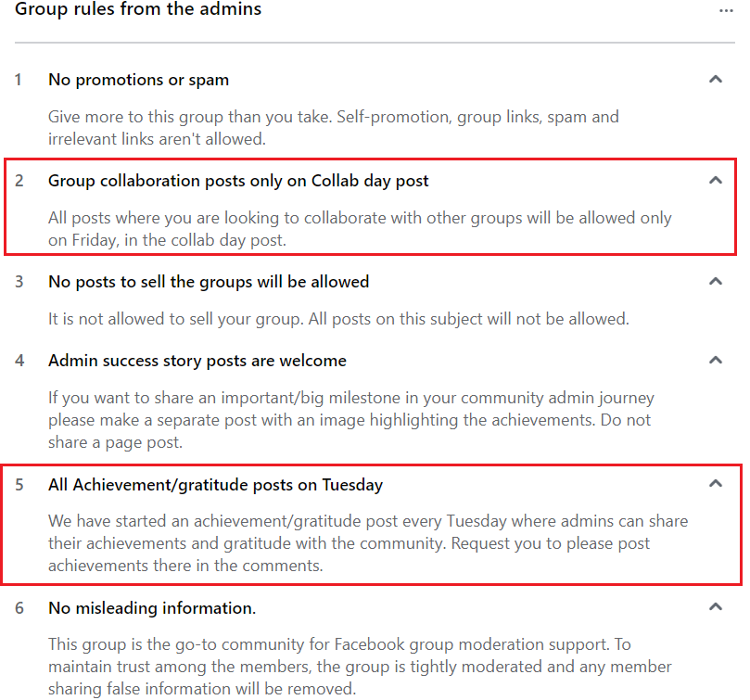Collapse rule 5 Achievement/gratitude posts chevron
This screenshot has height=700, width=750.
point(715,484)
